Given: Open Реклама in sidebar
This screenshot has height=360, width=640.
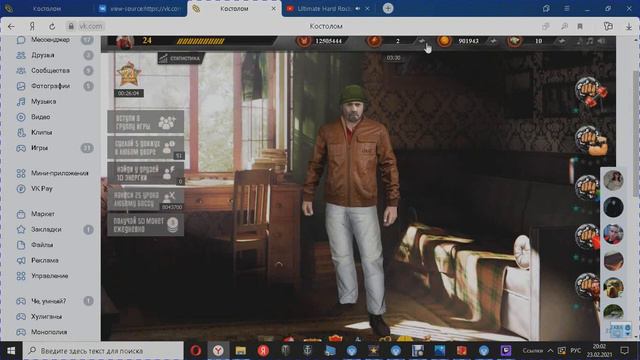Looking at the screenshot, I should 44,261.
